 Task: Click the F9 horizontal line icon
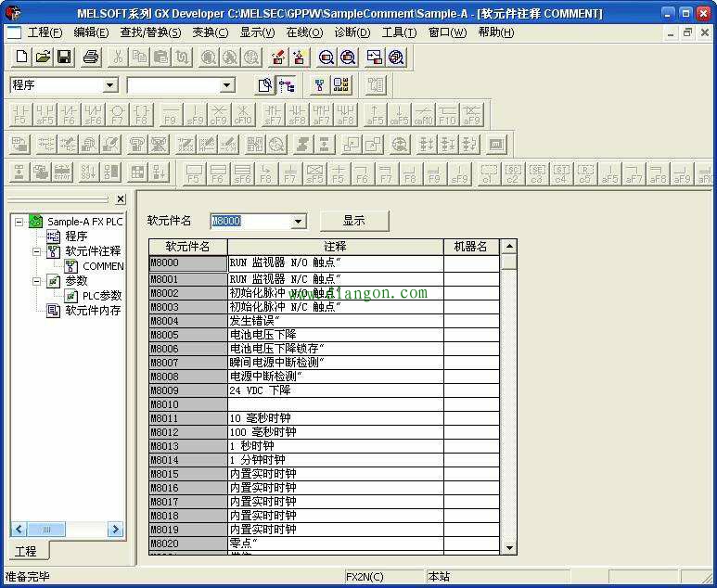[171, 114]
